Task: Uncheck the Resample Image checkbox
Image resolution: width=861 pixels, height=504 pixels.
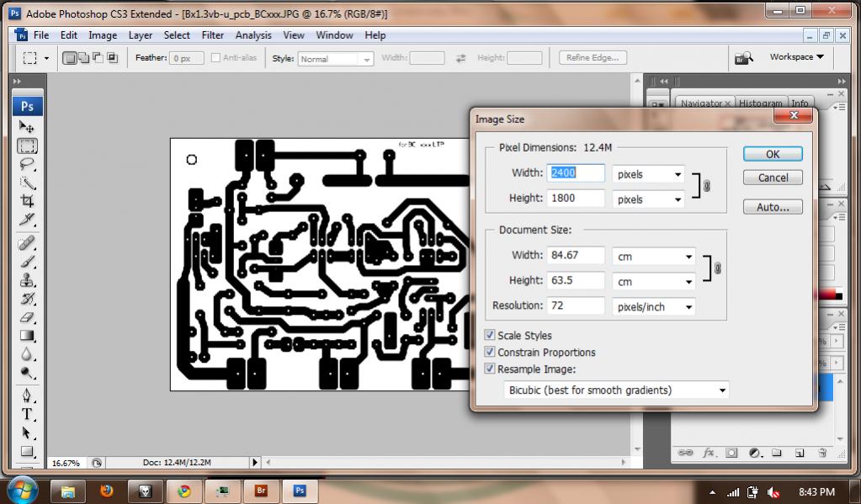Action: click(489, 369)
